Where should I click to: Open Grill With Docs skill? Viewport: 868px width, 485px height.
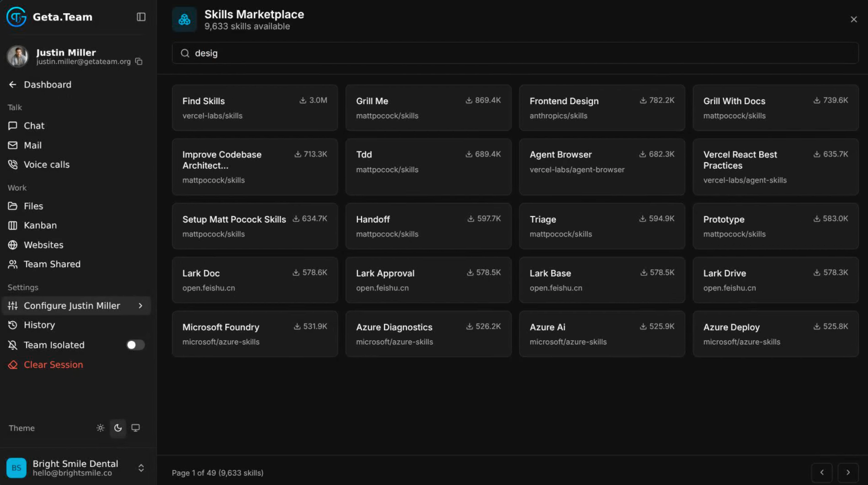point(776,108)
